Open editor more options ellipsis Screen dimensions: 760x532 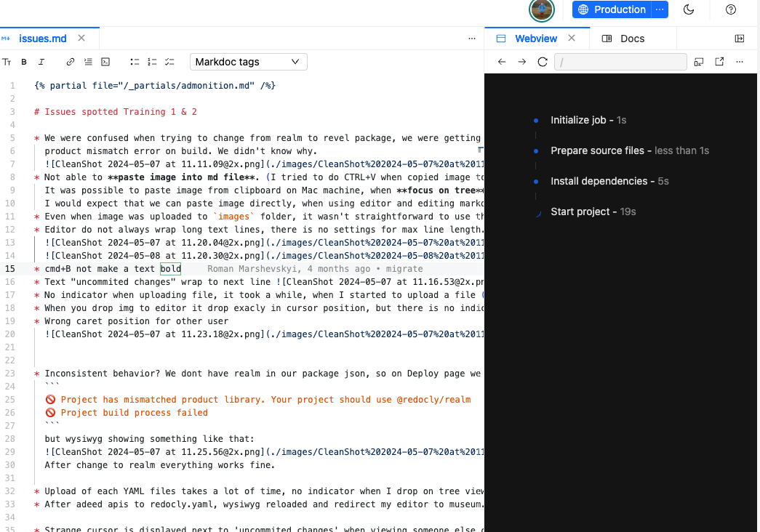[472, 39]
